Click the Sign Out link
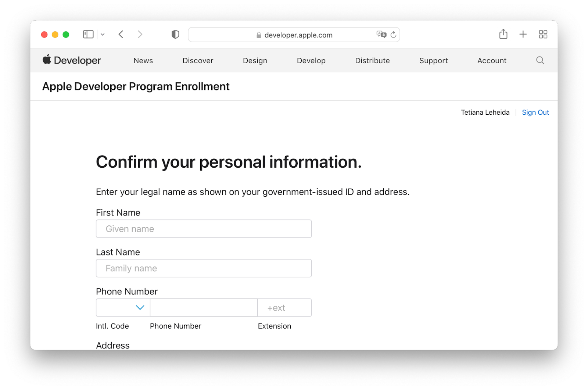Viewport: 588px width, 390px height. click(535, 112)
